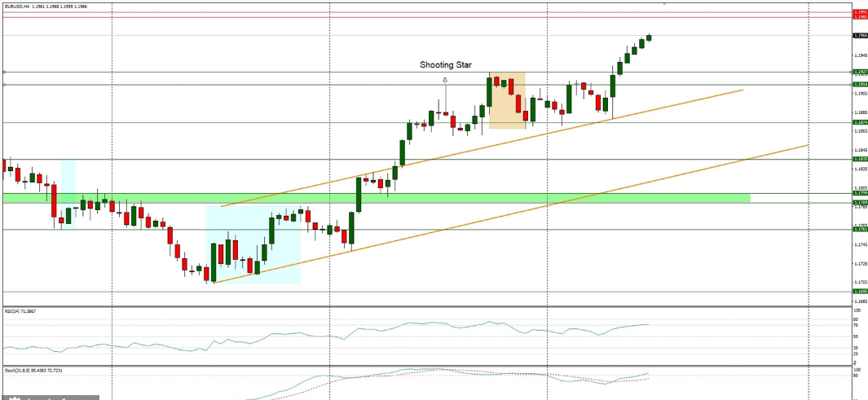Select the green 1.1874 level label
This screenshot has width=868, height=400.
[x=860, y=122]
